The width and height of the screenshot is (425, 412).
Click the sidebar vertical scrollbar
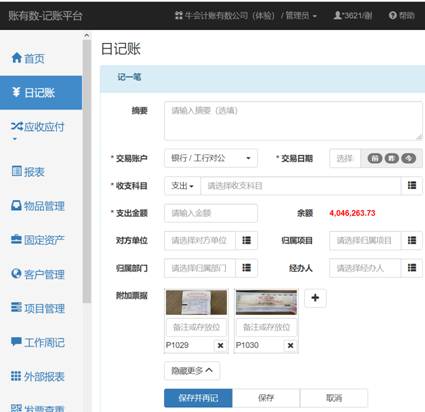[x=87, y=172]
